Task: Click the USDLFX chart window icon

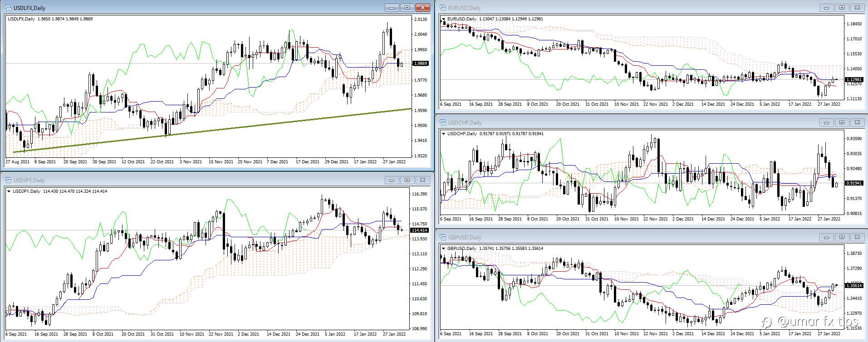Action: (8, 8)
